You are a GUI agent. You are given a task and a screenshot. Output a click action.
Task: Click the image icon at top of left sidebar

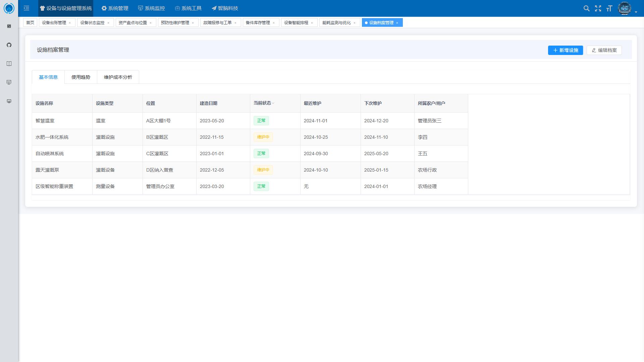(9, 26)
